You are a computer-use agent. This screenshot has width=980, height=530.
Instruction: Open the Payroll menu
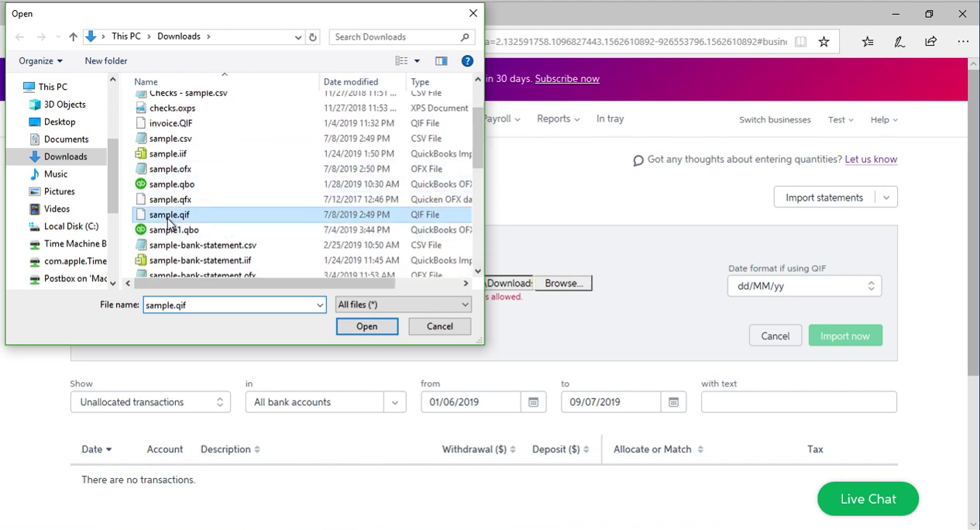[501, 119]
